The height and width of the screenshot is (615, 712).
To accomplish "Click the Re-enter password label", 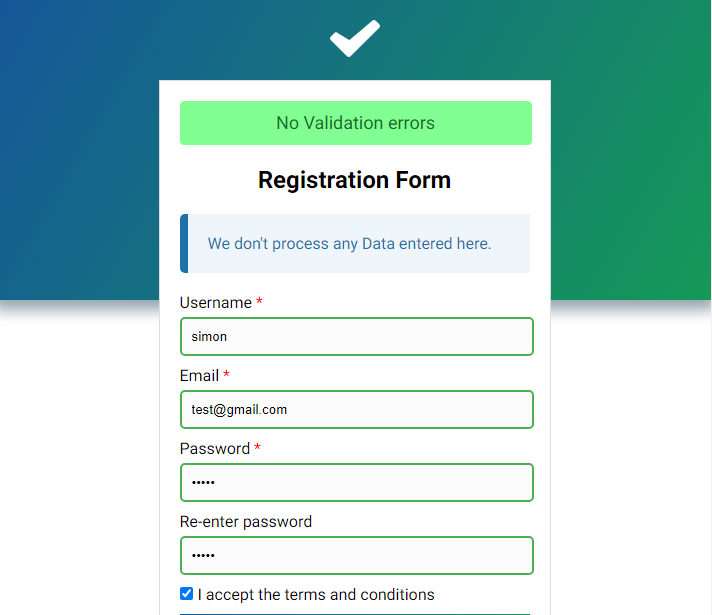I will pos(246,522).
